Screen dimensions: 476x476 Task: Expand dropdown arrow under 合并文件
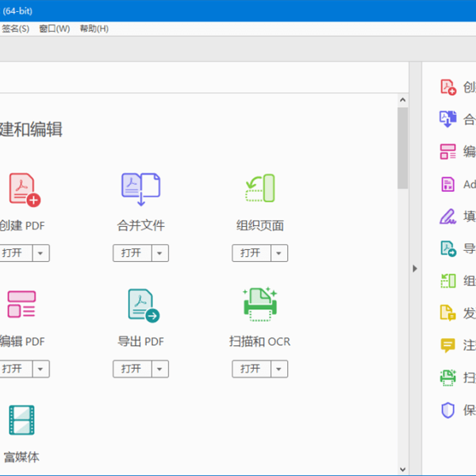pos(160,253)
